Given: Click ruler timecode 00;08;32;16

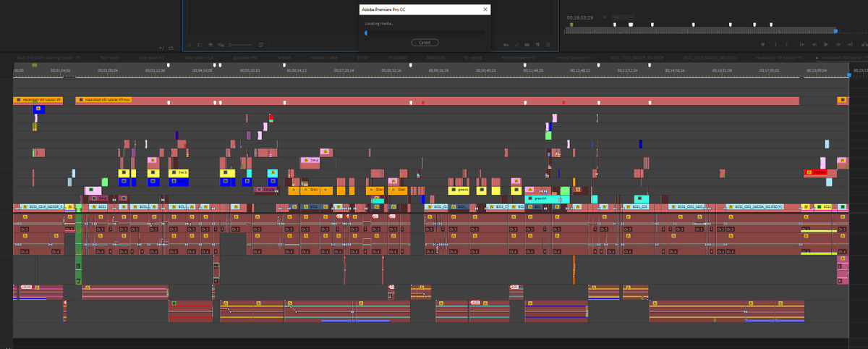Looking at the screenshot, I should (x=391, y=71).
